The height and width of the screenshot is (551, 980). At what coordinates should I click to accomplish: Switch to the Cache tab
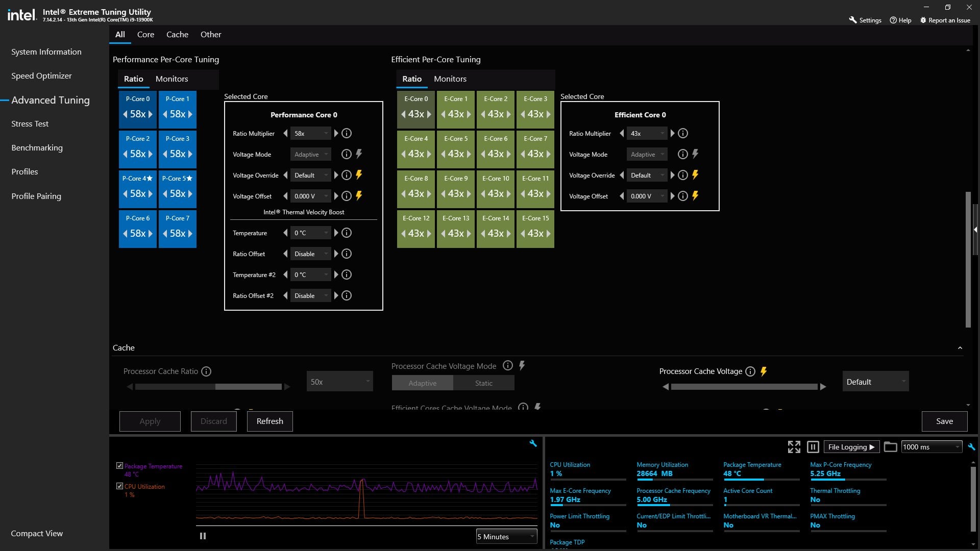pos(177,35)
